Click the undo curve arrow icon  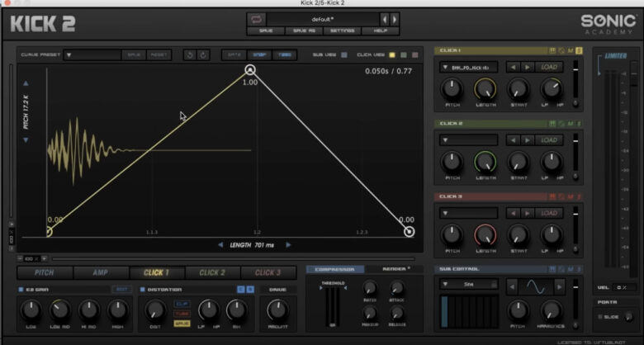pyautogui.click(x=189, y=55)
